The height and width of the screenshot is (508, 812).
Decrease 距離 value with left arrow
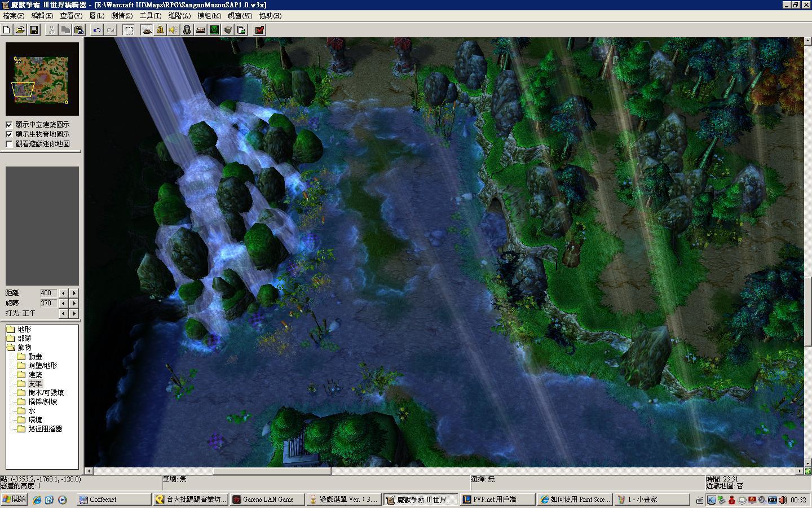pyautogui.click(x=63, y=293)
